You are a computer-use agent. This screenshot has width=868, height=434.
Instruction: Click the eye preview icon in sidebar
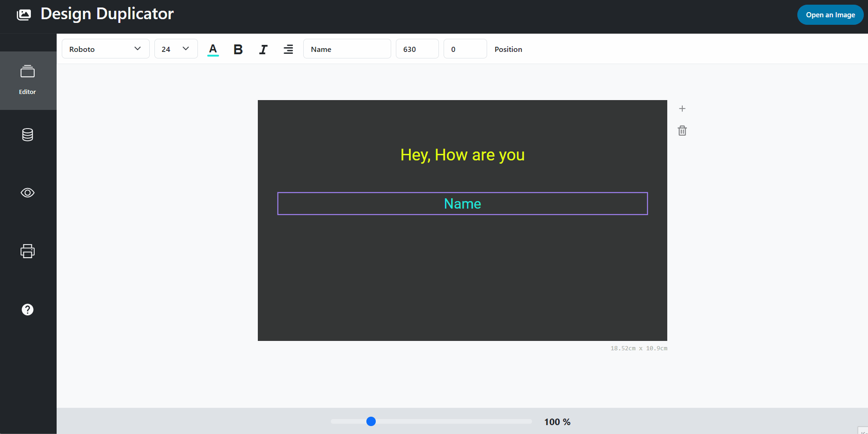coord(28,193)
